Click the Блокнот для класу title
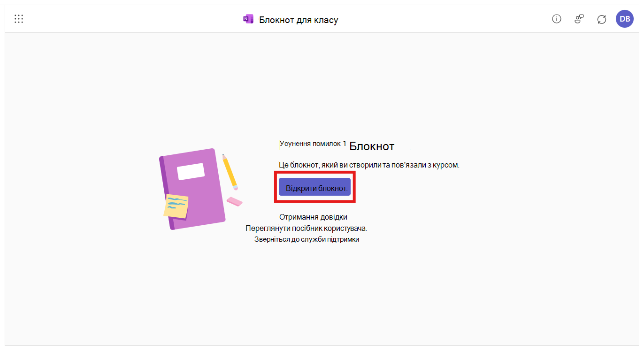This screenshot has height=351, width=644. pos(299,20)
